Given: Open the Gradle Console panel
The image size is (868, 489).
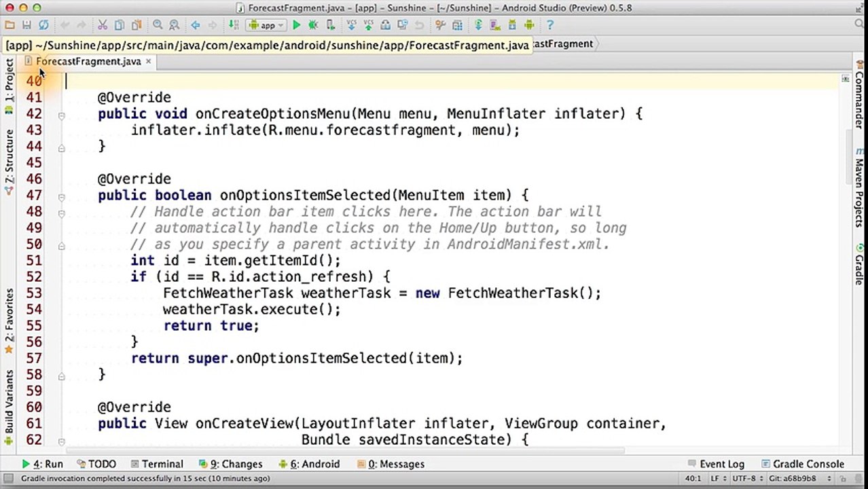Looking at the screenshot, I should click(802, 464).
